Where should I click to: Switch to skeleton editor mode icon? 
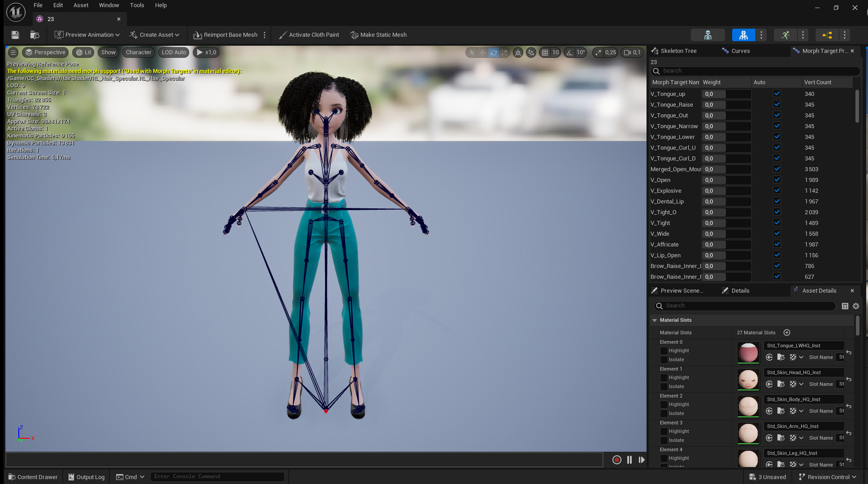tap(707, 35)
